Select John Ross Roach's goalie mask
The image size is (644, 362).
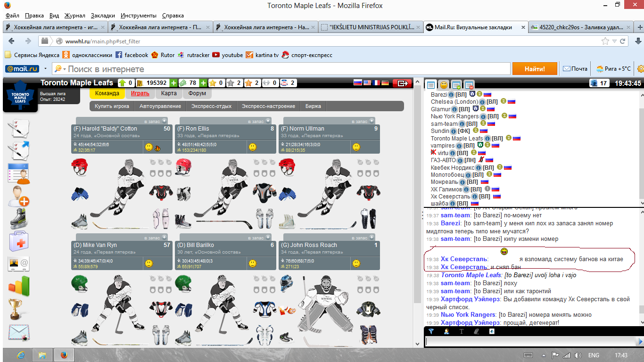coord(287,283)
